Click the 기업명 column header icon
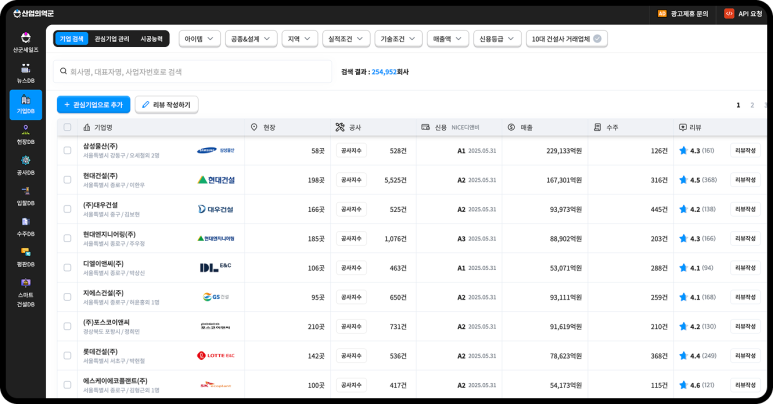The width and height of the screenshot is (773, 404). click(x=87, y=127)
